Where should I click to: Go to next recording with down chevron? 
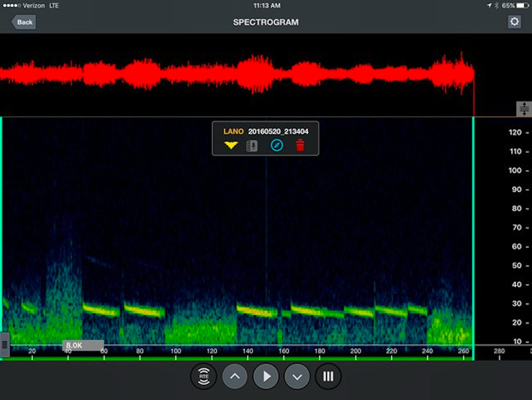(297, 377)
